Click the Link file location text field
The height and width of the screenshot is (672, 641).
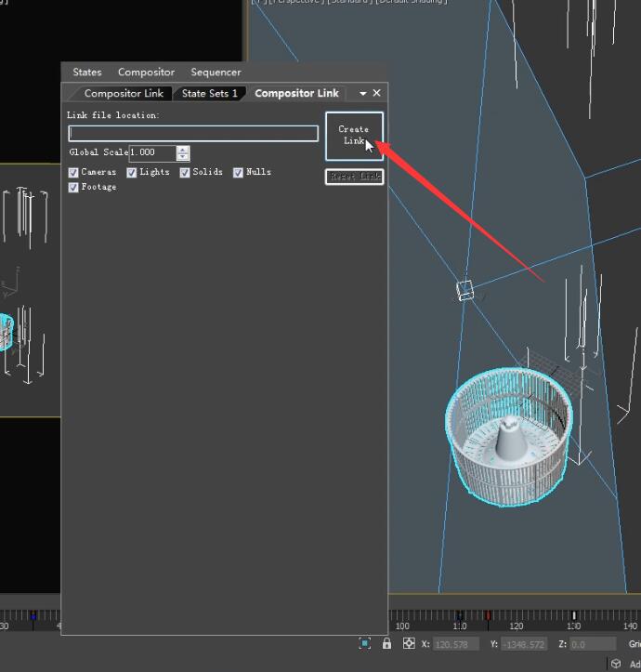coord(193,133)
